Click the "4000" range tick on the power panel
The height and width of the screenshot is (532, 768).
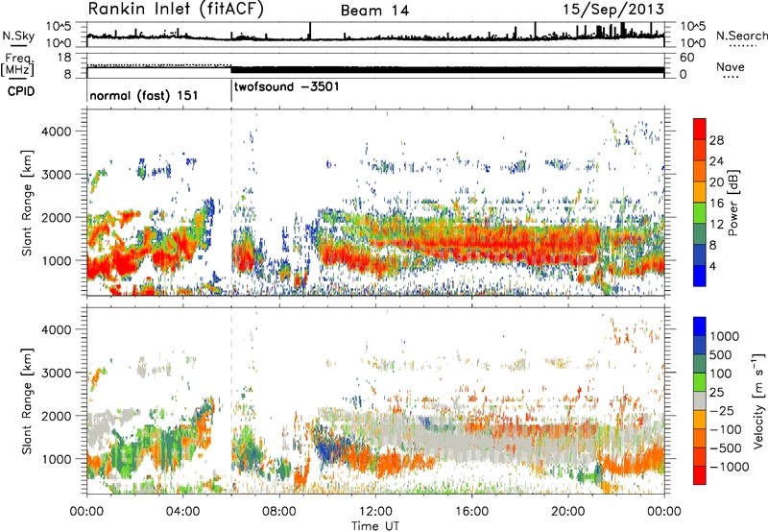[x=56, y=132]
